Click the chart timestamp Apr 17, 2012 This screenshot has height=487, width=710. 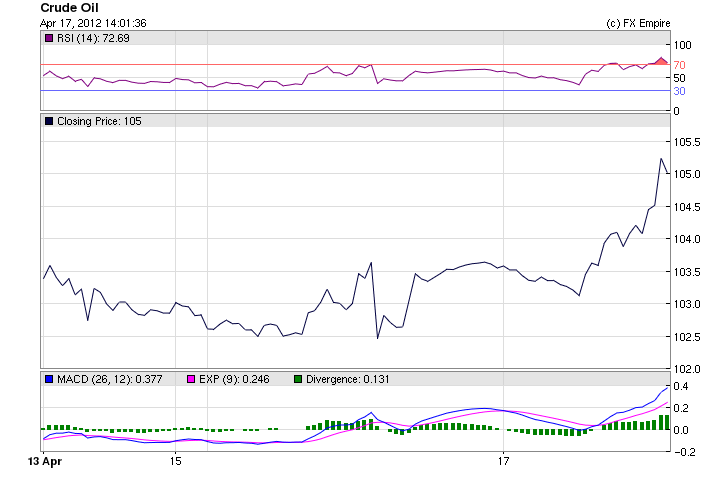(94, 23)
